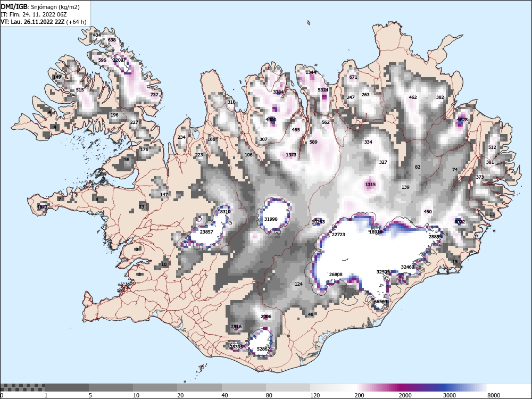Click the forecast offset text '(+64 h)'
The image size is (532, 399).
click(x=76, y=22)
